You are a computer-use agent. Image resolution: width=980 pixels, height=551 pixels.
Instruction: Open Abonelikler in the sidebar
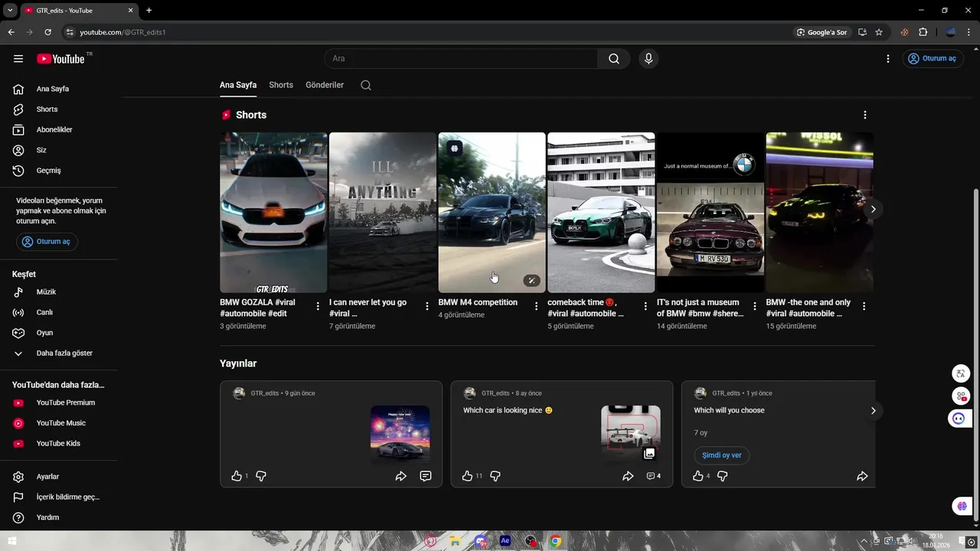[59, 130]
